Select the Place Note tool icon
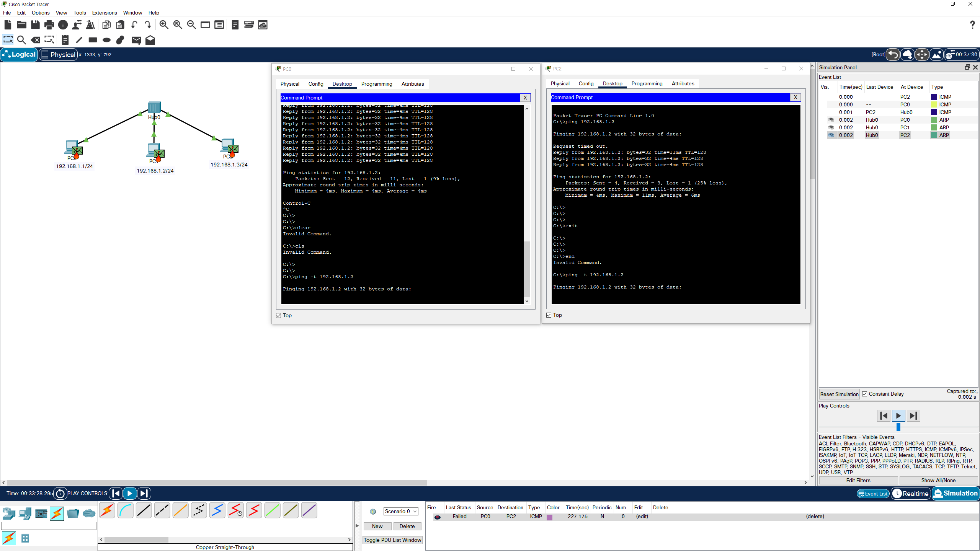 [65, 40]
